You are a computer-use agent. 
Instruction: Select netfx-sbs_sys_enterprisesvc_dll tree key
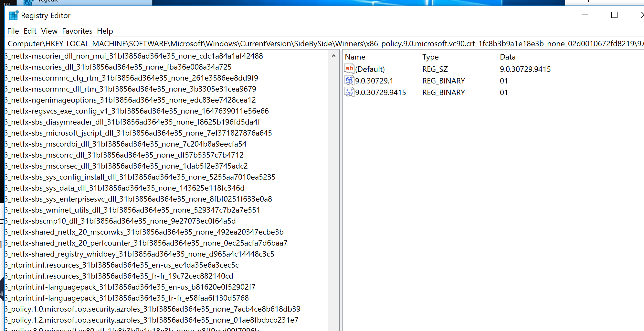click(139, 199)
